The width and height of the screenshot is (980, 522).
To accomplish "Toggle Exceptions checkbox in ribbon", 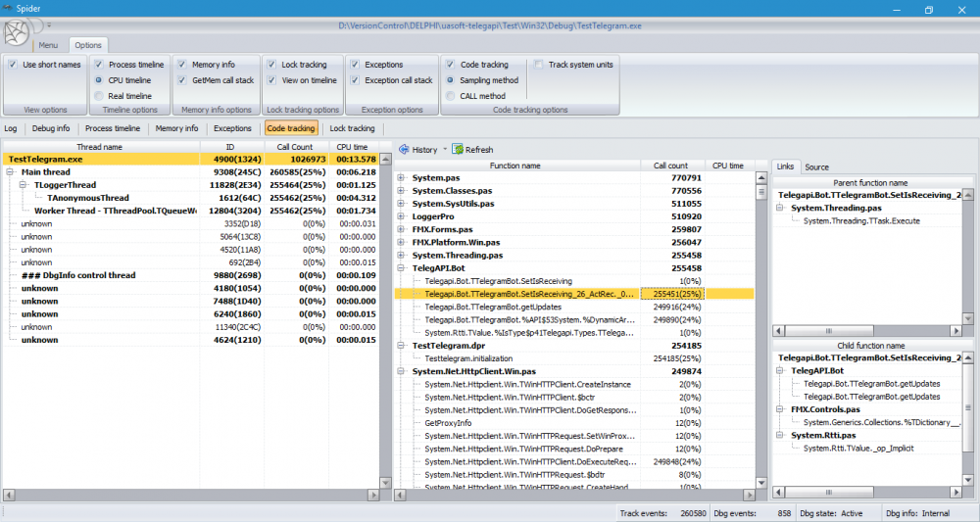I will tap(355, 65).
